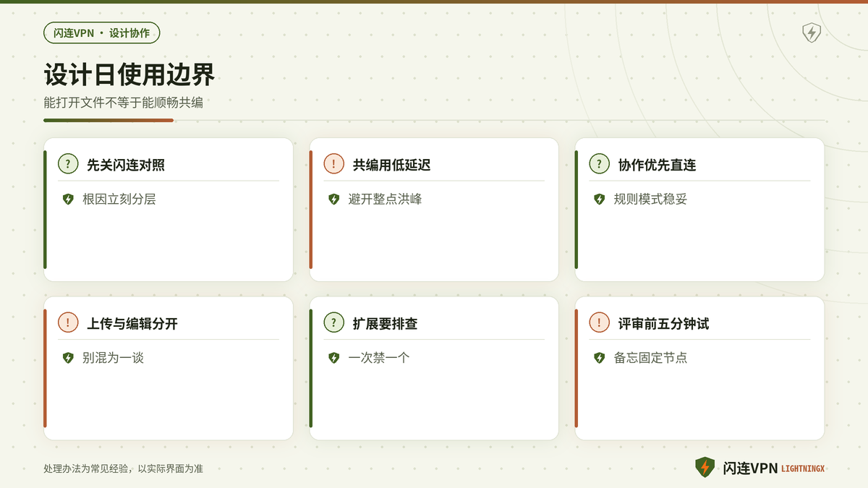Click the question mark icon beside 扩展要排查

pos(333,323)
